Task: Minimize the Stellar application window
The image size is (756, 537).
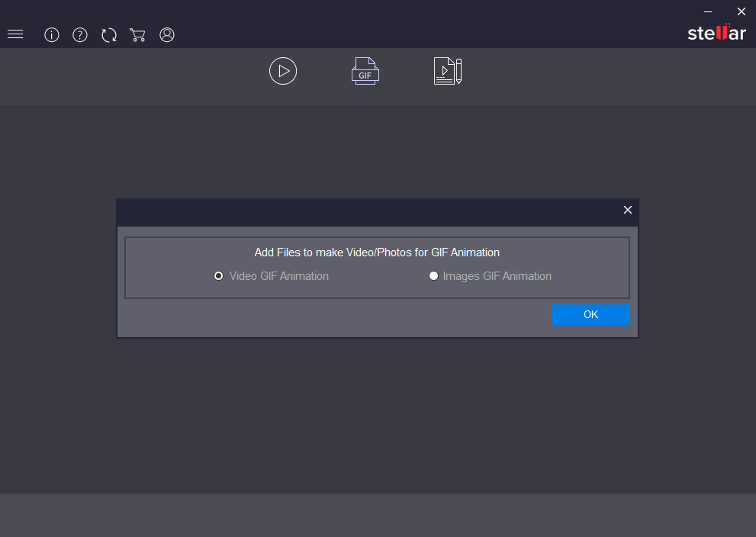Action: [x=707, y=11]
